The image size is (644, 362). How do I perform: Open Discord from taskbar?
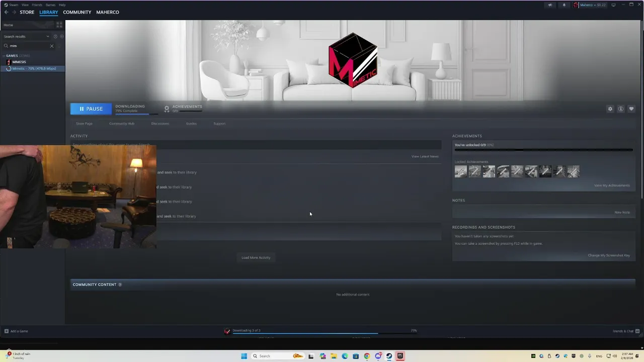(x=378, y=356)
